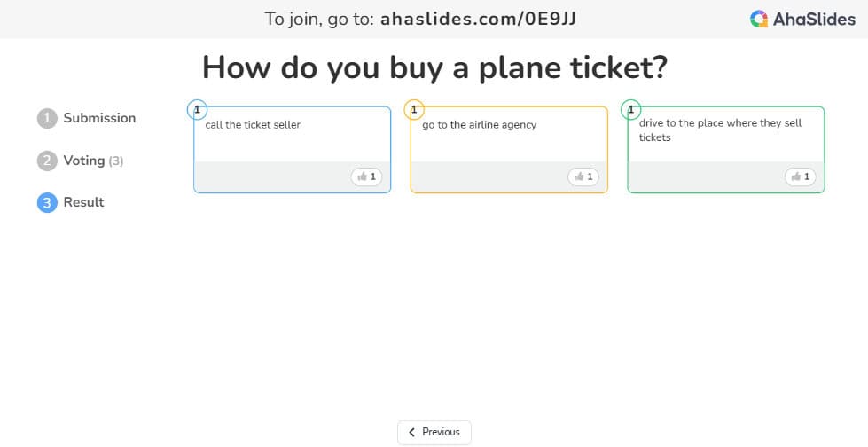Click the step 2 Voting circle

[47, 161]
